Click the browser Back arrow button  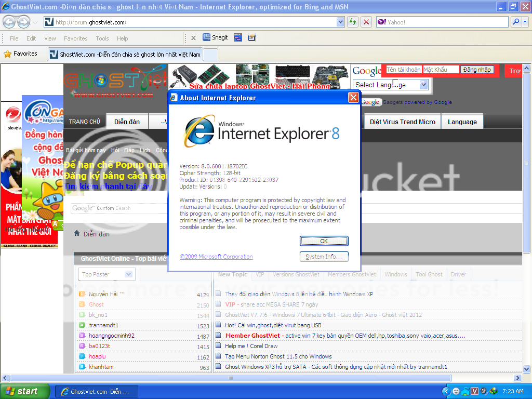click(9, 22)
